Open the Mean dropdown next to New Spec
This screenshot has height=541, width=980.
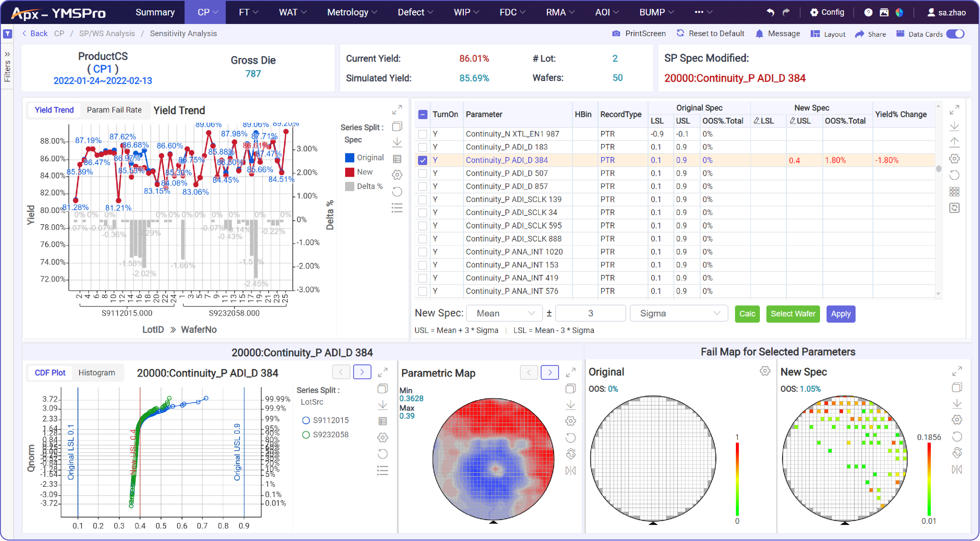pyautogui.click(x=504, y=313)
